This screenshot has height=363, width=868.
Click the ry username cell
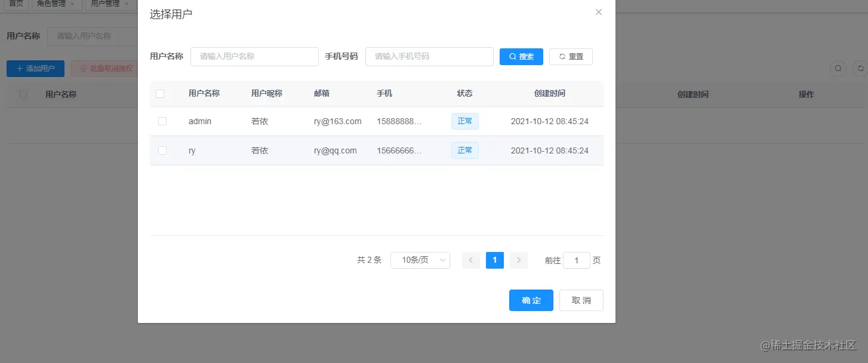pos(192,150)
